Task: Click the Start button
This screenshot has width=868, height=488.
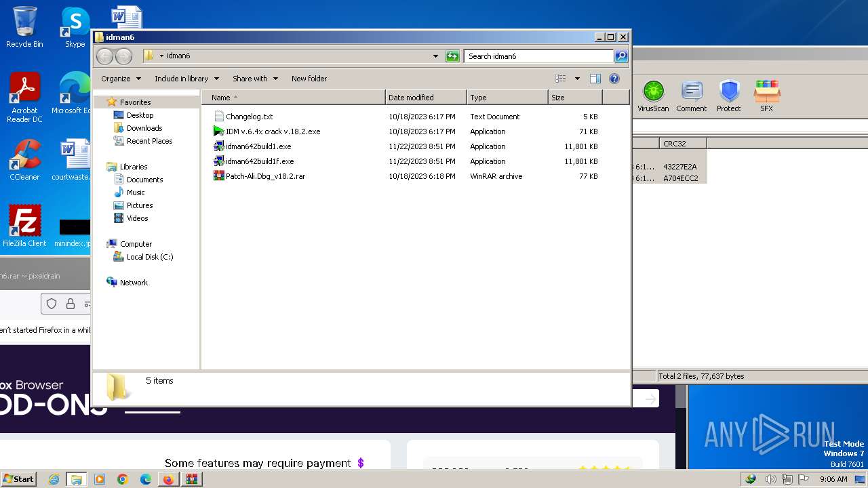Action: coord(18,479)
